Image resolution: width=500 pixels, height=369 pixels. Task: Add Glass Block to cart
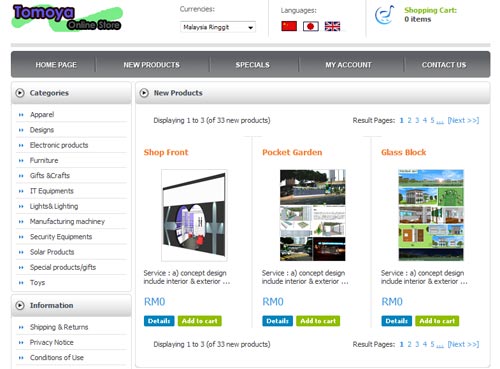(x=437, y=321)
